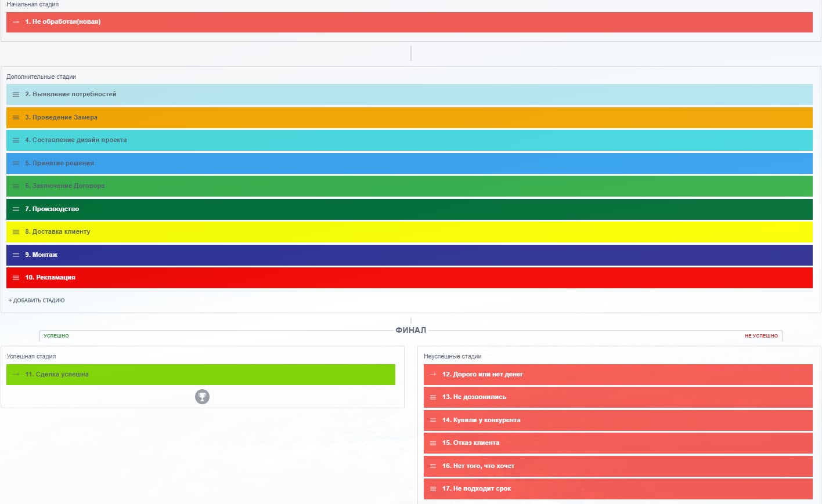Click the stage name "10. Рекламация"
Viewport: 822px width, 504px height.
(51, 277)
